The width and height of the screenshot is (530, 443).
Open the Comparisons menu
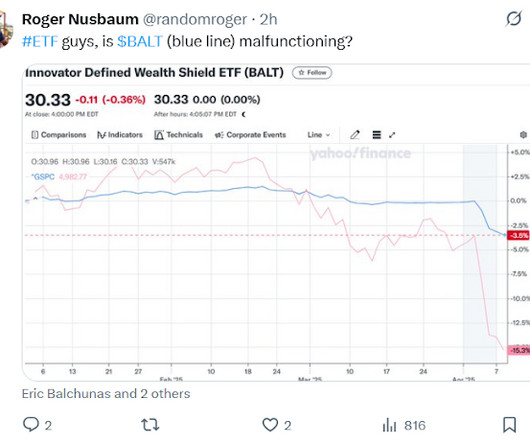[x=59, y=135]
